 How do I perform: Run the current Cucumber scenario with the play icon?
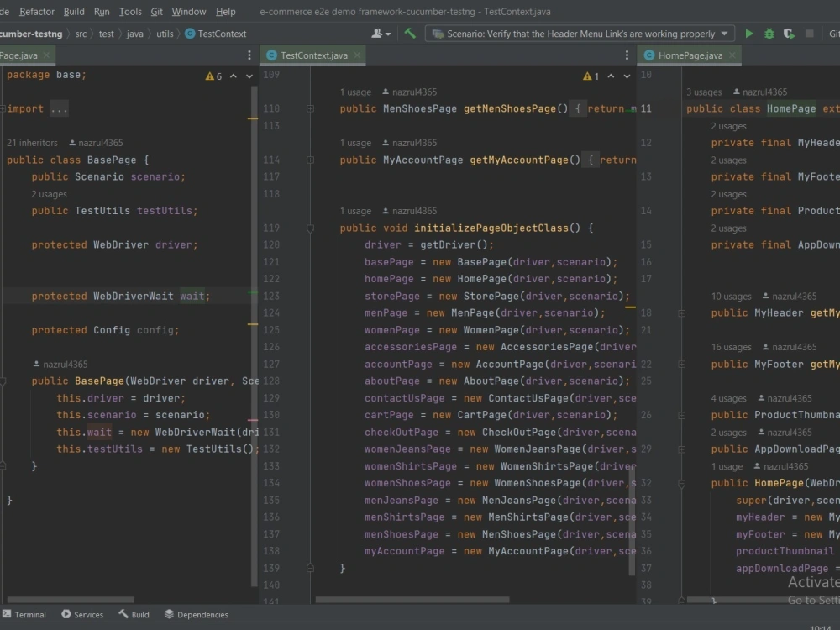pyautogui.click(x=748, y=34)
